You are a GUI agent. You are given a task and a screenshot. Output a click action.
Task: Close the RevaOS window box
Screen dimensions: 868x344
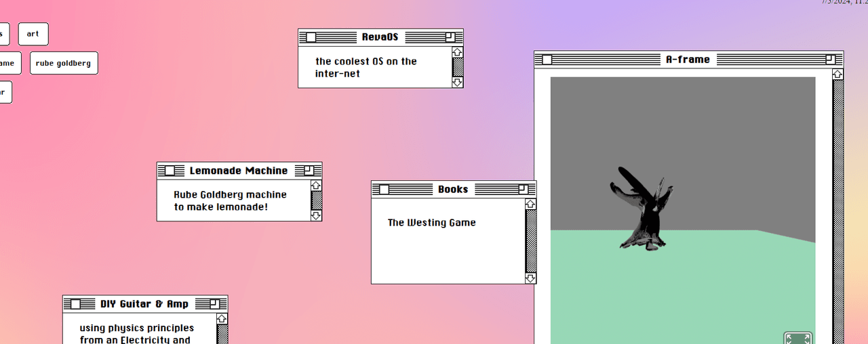(x=311, y=37)
